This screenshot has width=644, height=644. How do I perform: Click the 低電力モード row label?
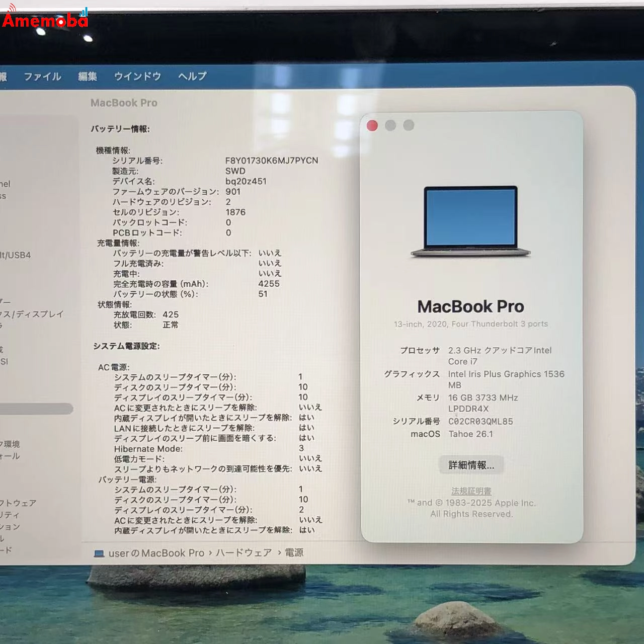pyautogui.click(x=139, y=459)
